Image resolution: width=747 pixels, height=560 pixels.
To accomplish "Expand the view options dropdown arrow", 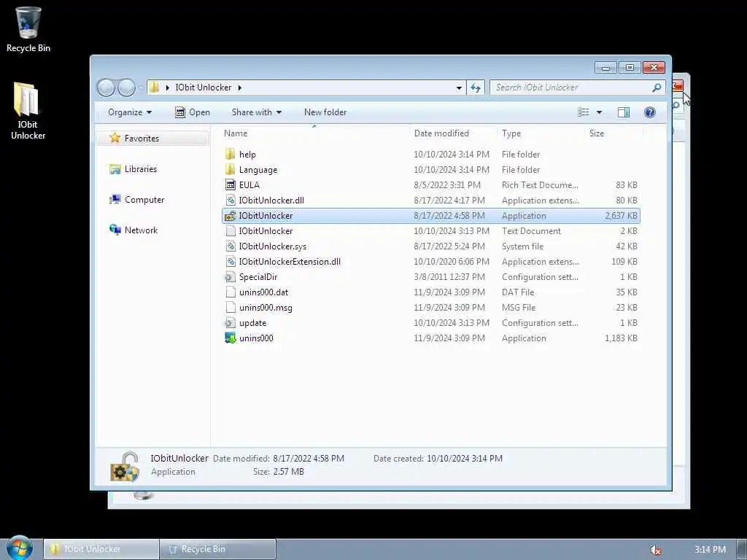I will coord(599,112).
